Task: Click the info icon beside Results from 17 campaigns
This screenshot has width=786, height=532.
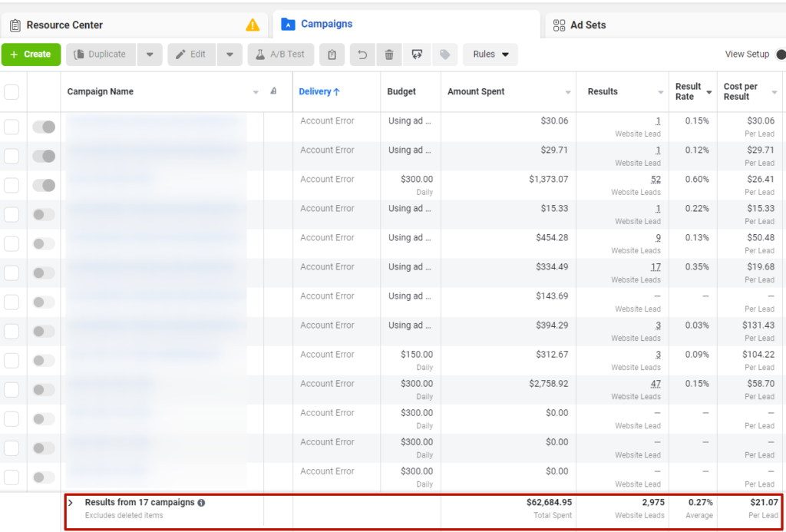Action: pos(201,502)
